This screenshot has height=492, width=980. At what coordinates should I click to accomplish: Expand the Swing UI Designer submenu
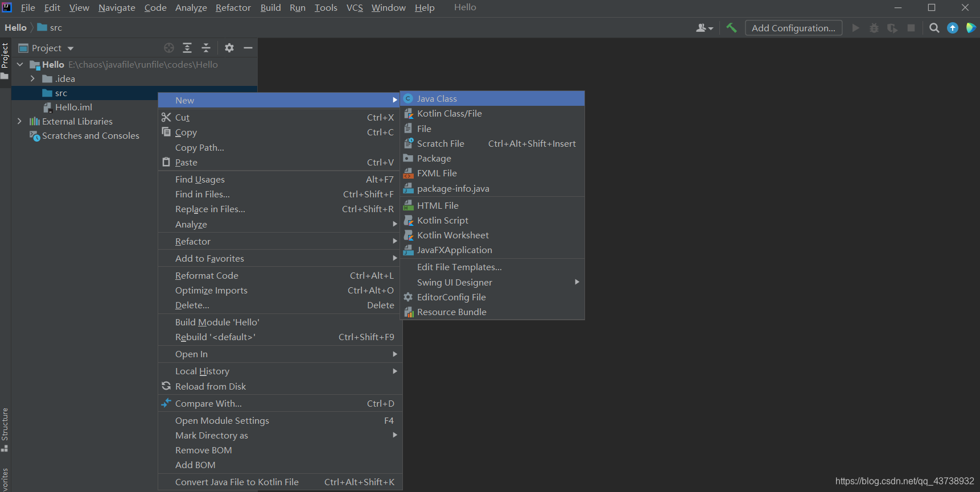click(x=577, y=282)
